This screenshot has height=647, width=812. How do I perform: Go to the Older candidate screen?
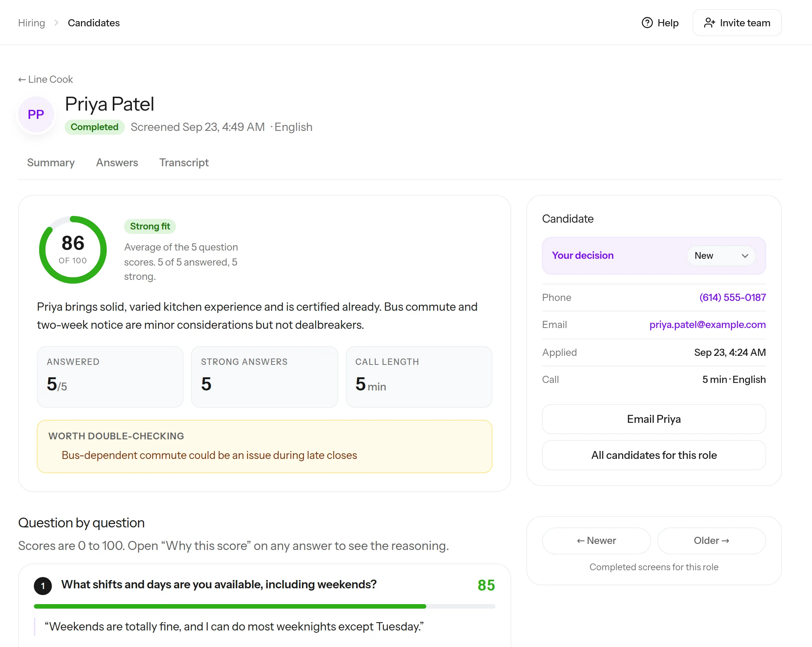712,541
